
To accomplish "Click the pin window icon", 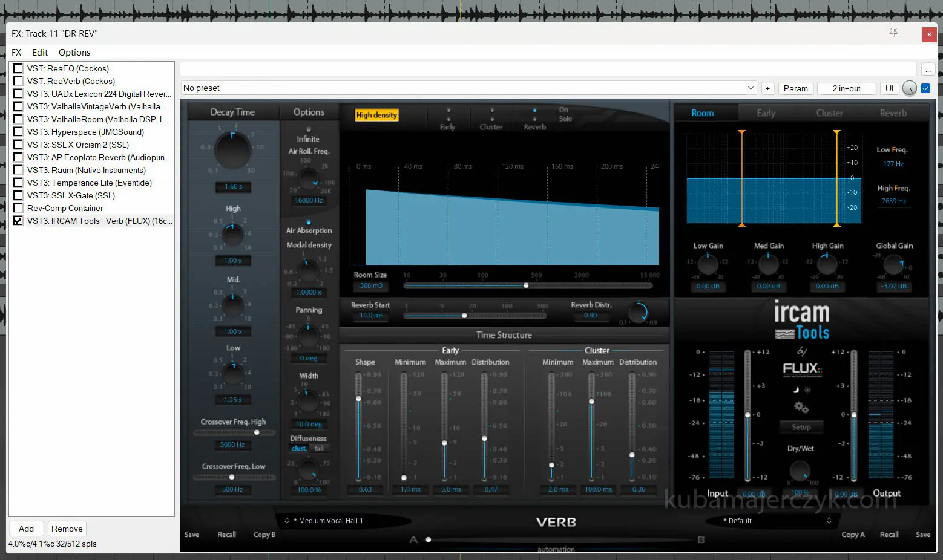I will [893, 33].
